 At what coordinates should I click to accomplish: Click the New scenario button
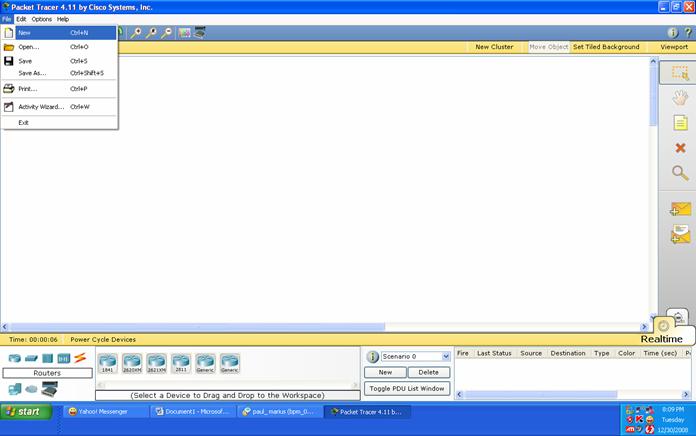click(x=384, y=372)
